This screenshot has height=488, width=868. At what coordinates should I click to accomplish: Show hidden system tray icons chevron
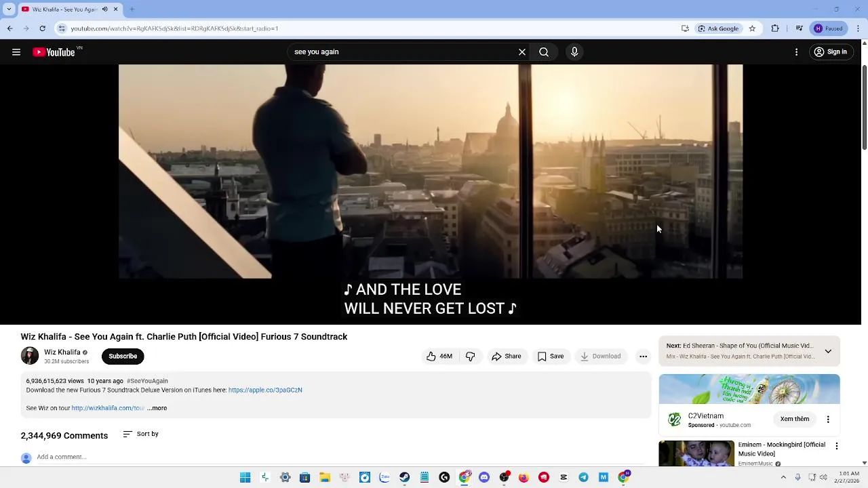coord(783,478)
